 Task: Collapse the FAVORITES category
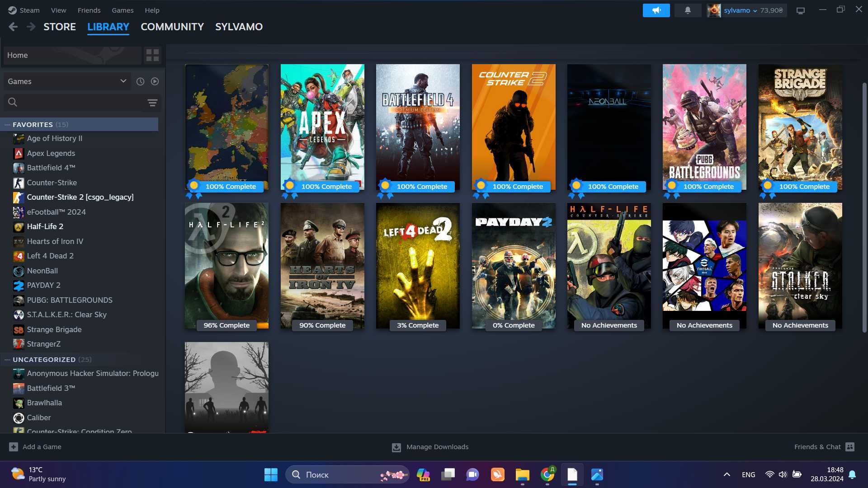click(x=7, y=124)
